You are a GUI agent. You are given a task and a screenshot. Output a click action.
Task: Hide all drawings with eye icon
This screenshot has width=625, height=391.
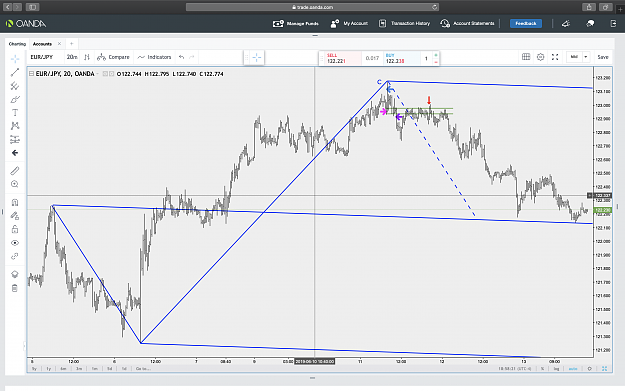(15, 243)
